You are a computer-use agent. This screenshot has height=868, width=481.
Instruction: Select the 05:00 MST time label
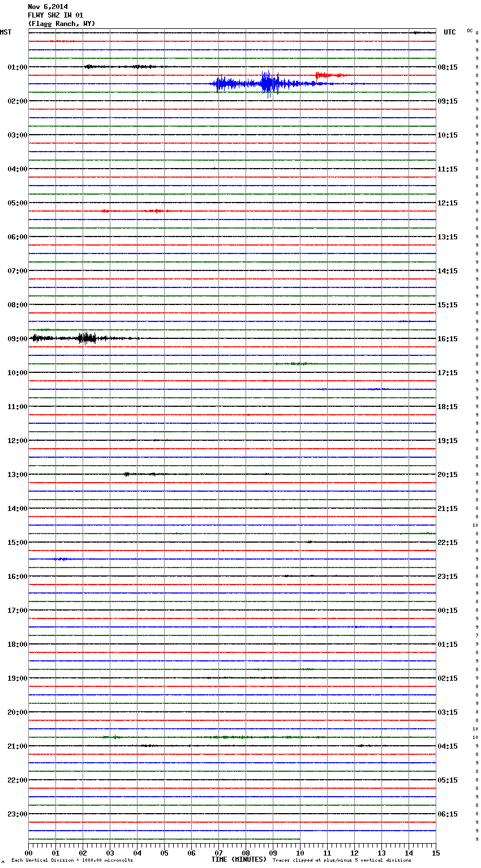click(18, 203)
